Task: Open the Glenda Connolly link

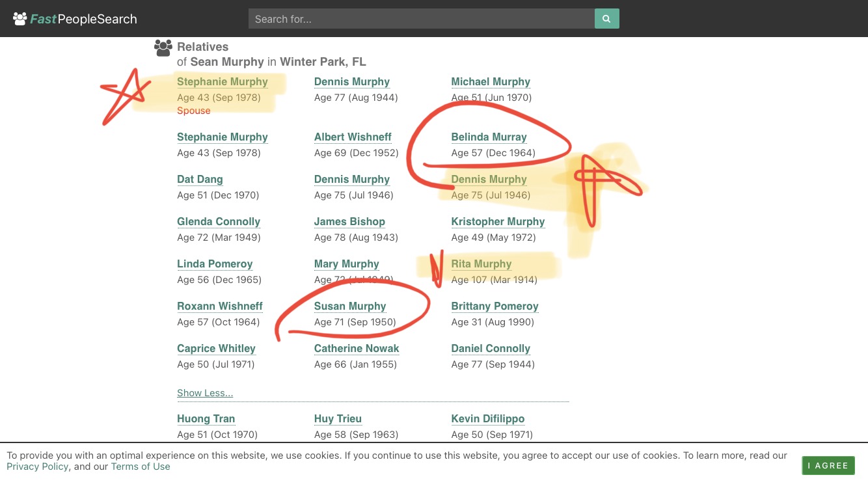Action: click(x=219, y=222)
